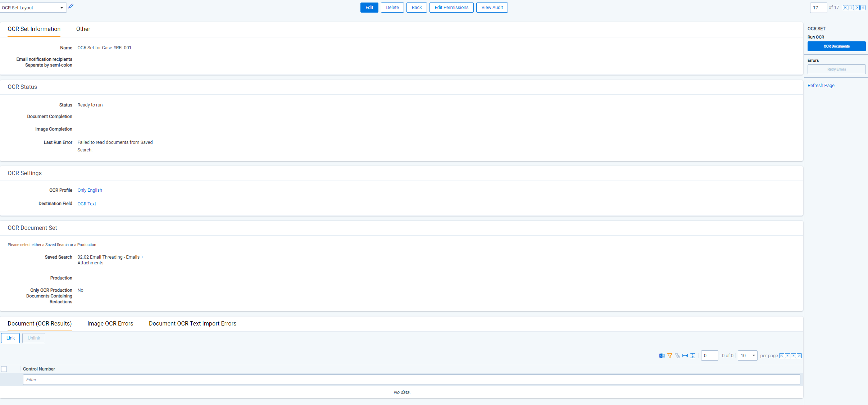Click the row height adjust icon
This screenshot has height=405, width=868.
point(693,356)
